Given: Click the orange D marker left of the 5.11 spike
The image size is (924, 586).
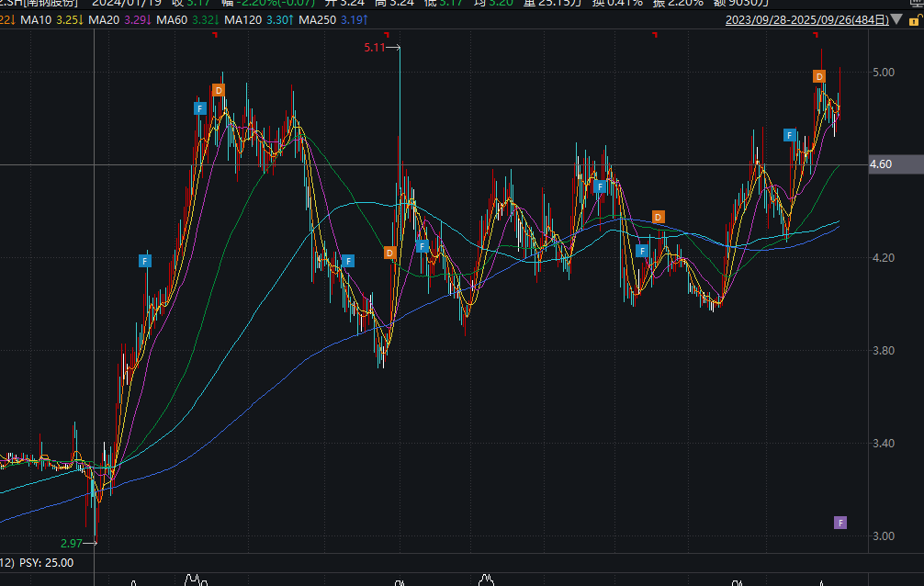Looking at the screenshot, I should point(389,253).
